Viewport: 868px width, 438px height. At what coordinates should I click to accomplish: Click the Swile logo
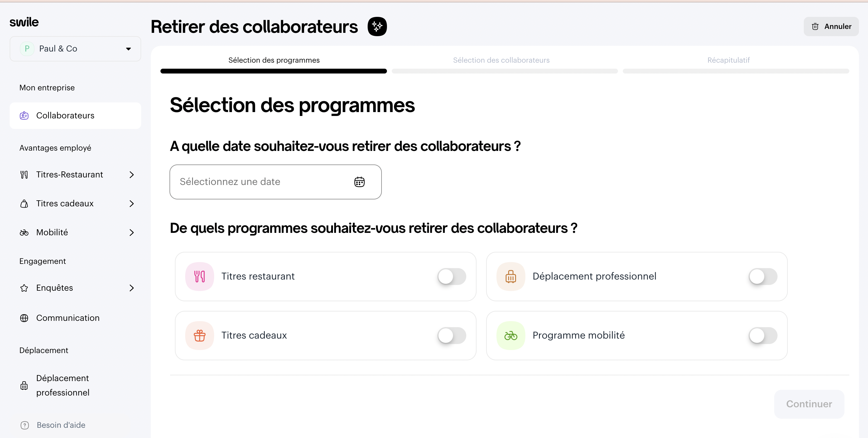coord(24,22)
